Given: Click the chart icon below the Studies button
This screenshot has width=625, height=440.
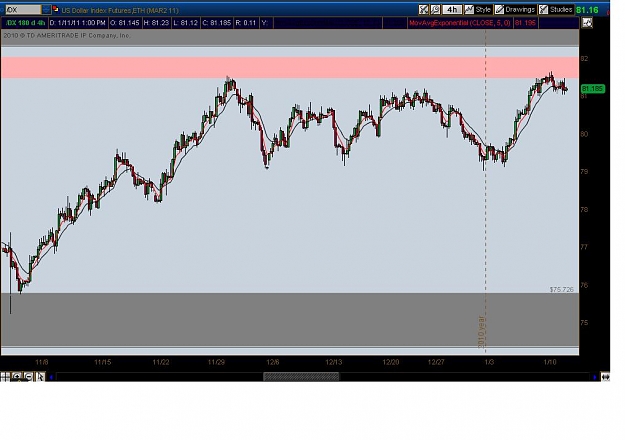Looking at the screenshot, I should (x=587, y=23).
